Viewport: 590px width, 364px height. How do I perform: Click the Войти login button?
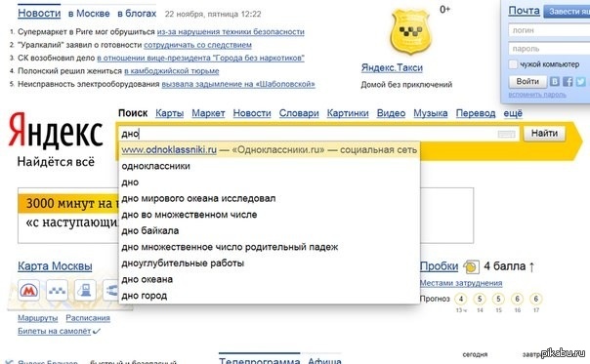click(x=527, y=81)
